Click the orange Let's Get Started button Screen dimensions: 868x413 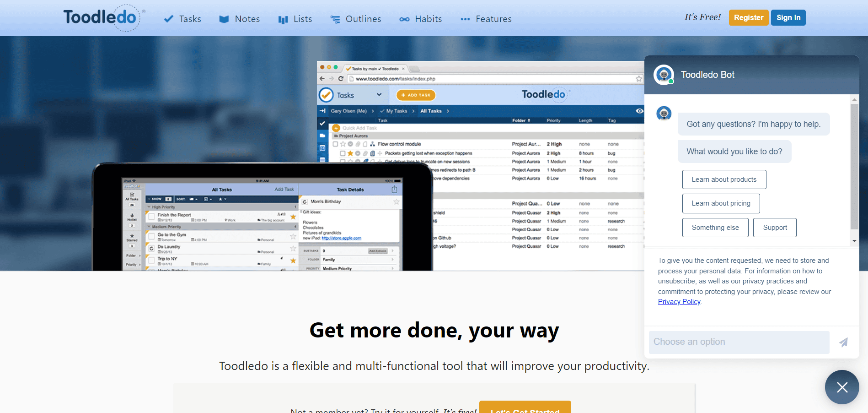click(525, 408)
